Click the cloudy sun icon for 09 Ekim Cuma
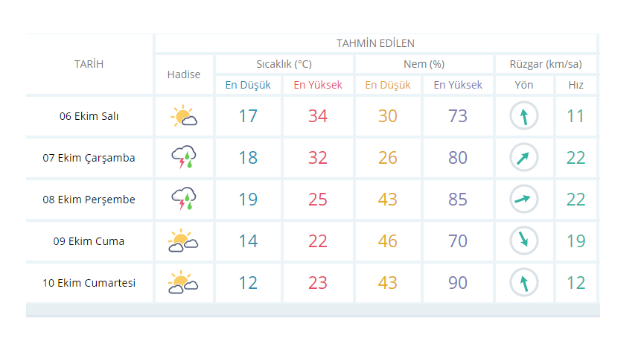 tap(183, 241)
